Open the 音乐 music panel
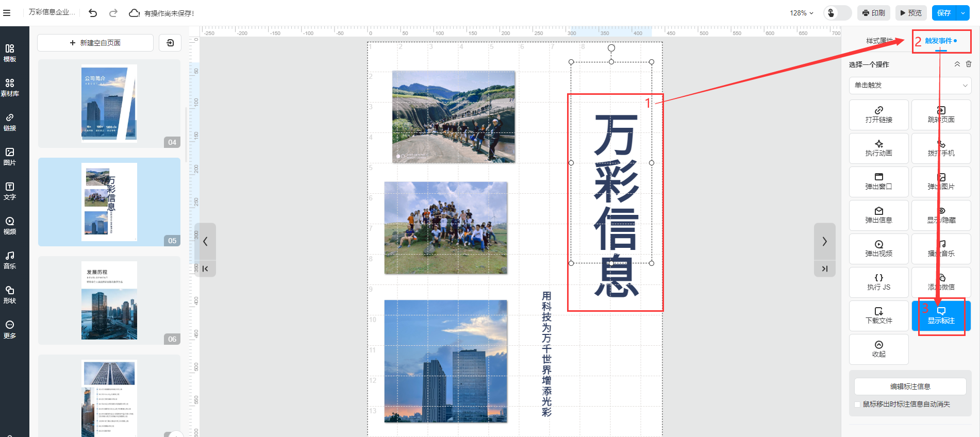The height and width of the screenshot is (437, 980). (10, 260)
